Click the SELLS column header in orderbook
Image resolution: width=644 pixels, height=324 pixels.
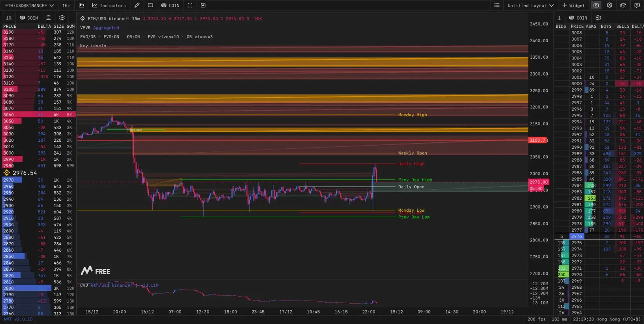[623, 26]
